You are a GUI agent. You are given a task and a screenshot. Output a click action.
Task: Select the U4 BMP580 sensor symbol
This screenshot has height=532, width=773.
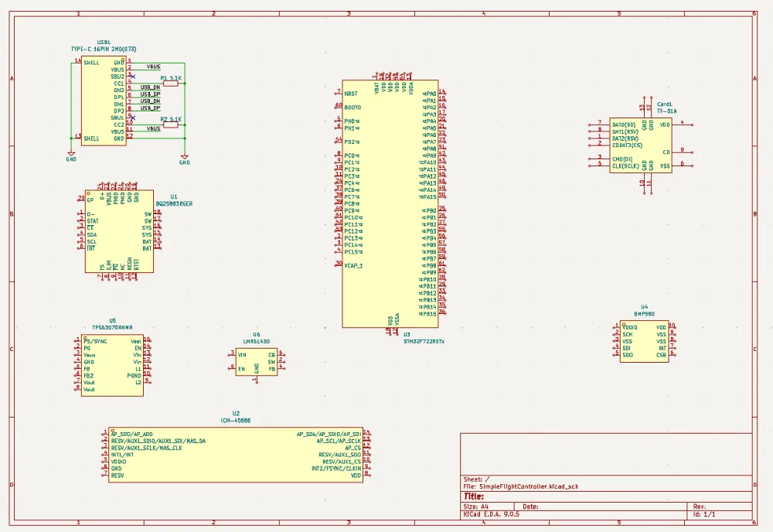(x=644, y=341)
